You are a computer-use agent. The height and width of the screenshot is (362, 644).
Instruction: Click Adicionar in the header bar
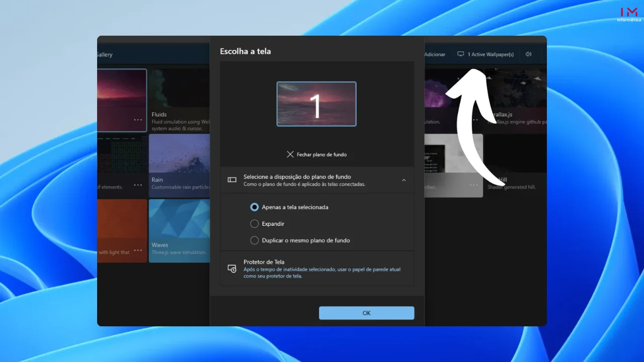click(x=435, y=54)
